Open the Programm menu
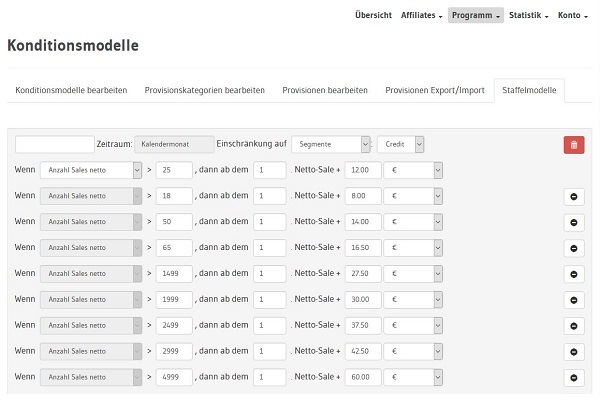Screen dimensions: 600x400 475,16
